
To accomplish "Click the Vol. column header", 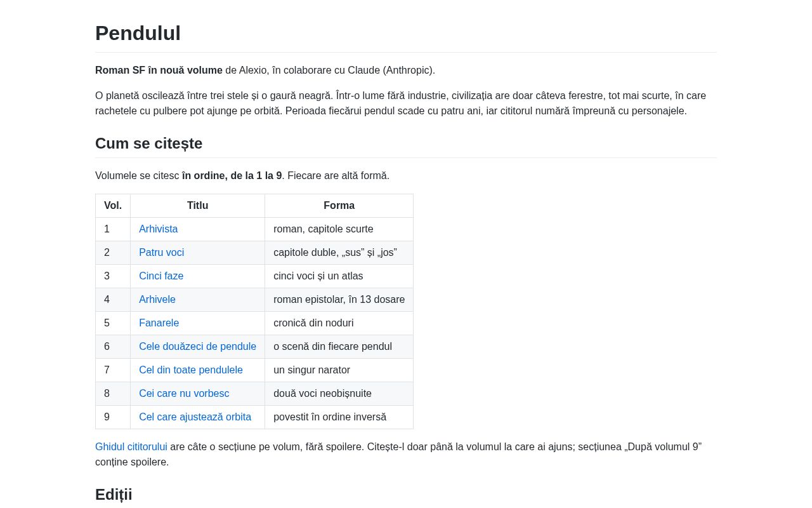I will 113,206.
